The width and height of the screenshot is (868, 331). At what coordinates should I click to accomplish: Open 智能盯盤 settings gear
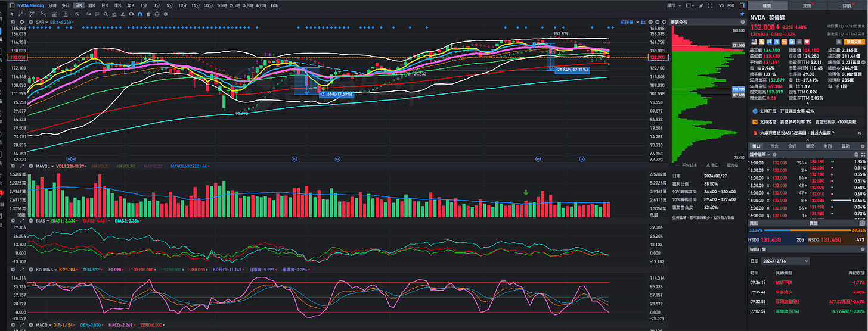point(863,248)
